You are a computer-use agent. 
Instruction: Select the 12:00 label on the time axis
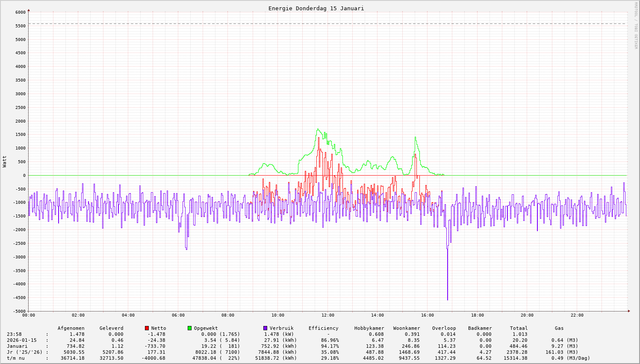(x=327, y=315)
